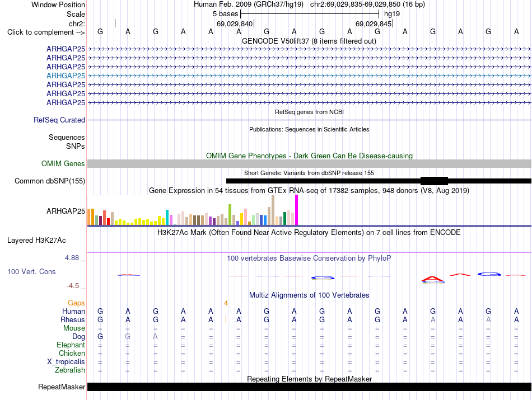The width and height of the screenshot is (532, 400).
Task: Click the H3K27Ac Mark ENCODE track title
Action: [309, 233]
